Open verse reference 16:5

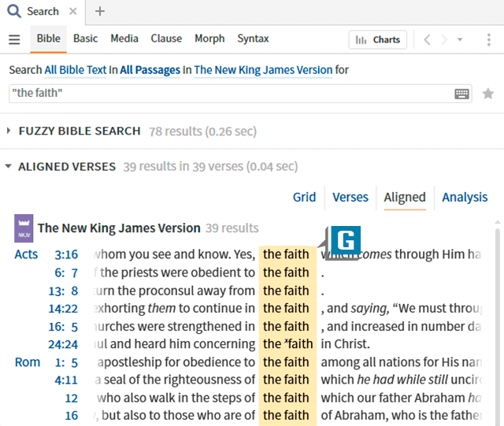pos(63,327)
